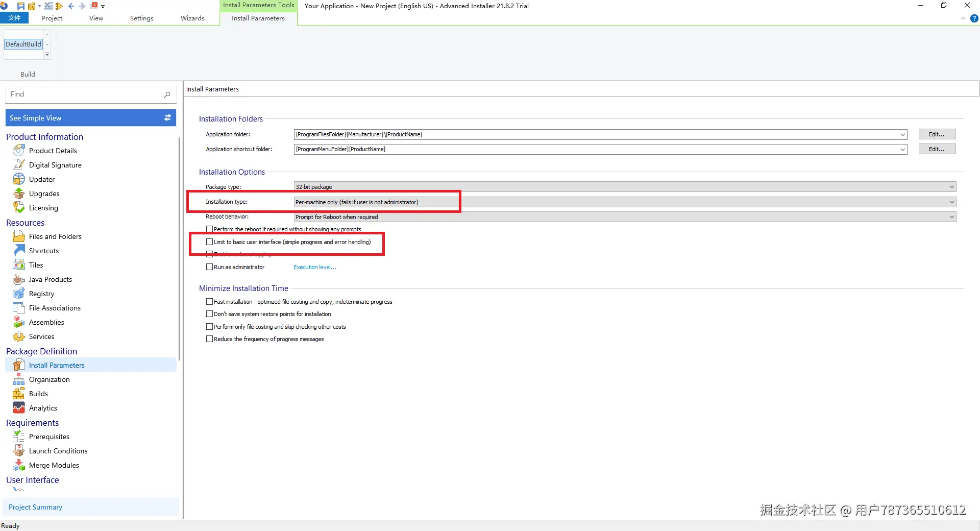Tick Run as administrator checkbox
980x531 pixels.
pos(209,267)
